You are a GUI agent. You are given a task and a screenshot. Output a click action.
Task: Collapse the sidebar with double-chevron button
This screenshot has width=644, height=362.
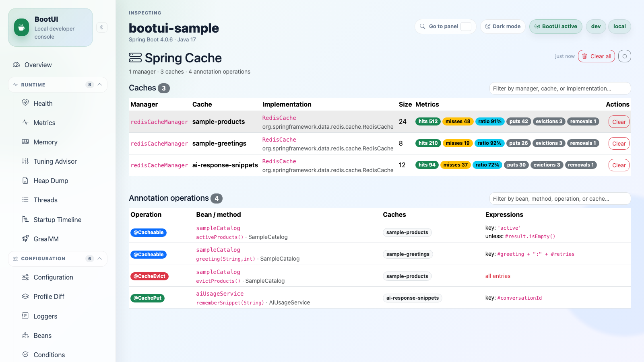click(102, 27)
